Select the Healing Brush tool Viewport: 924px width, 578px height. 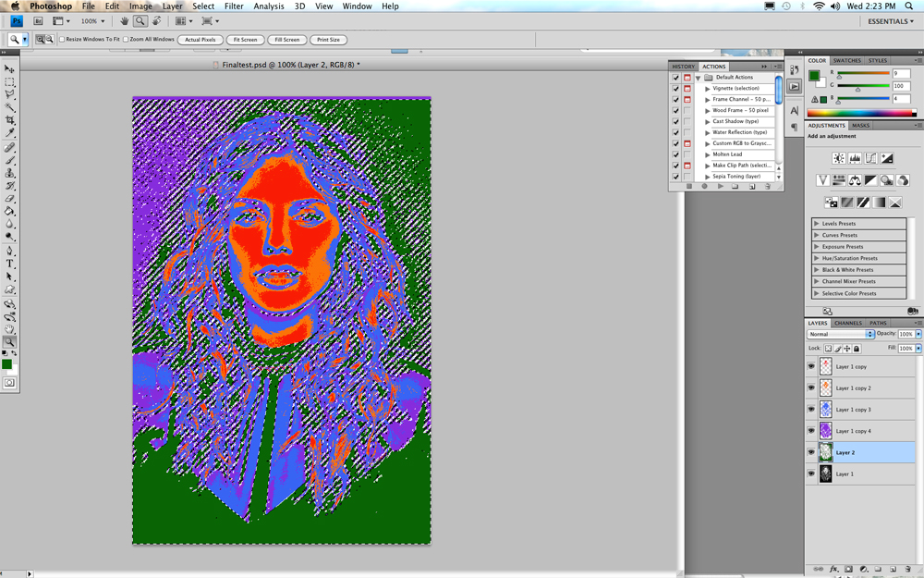(x=9, y=147)
